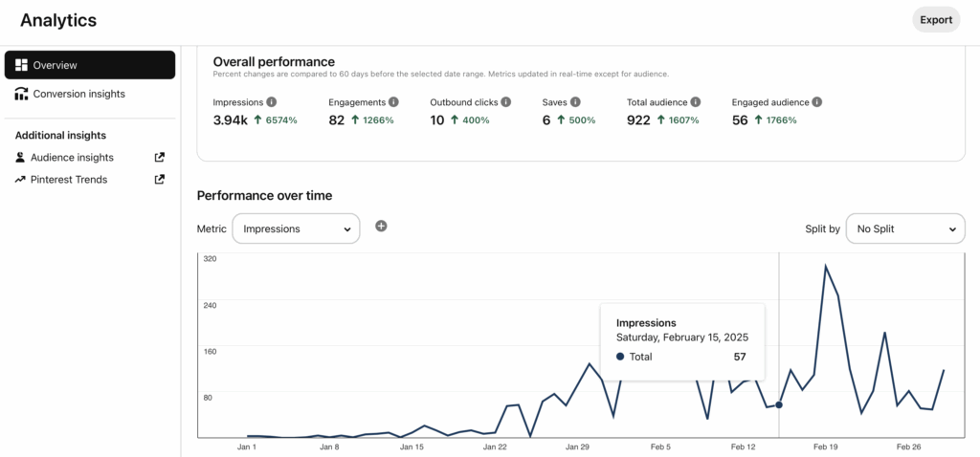
Task: Click the Total legend dot in tooltip
Action: click(620, 357)
